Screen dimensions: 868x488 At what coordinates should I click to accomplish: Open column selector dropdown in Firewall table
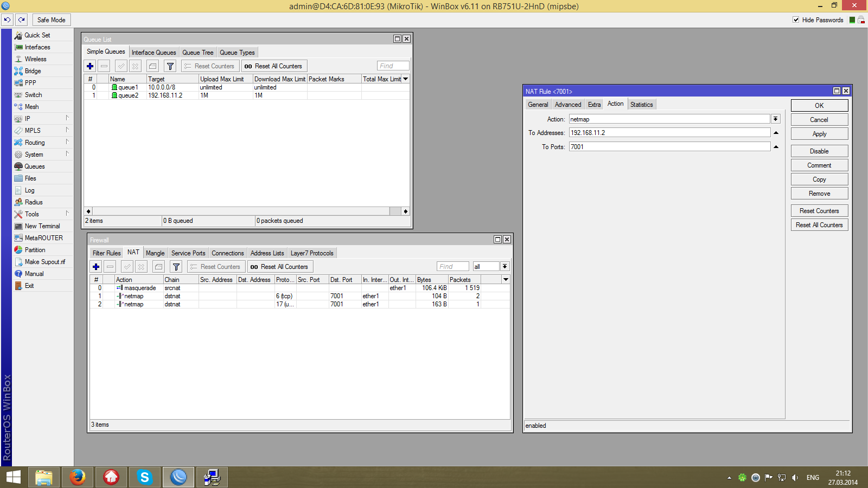click(506, 280)
